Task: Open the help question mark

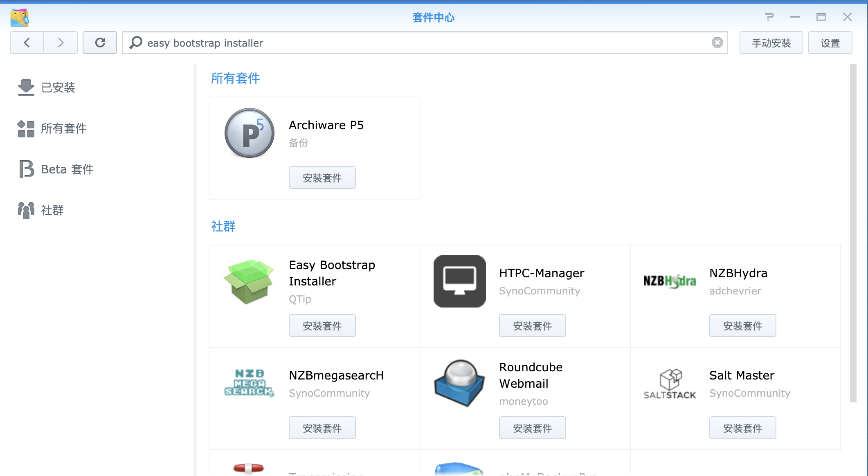Action: [769, 17]
